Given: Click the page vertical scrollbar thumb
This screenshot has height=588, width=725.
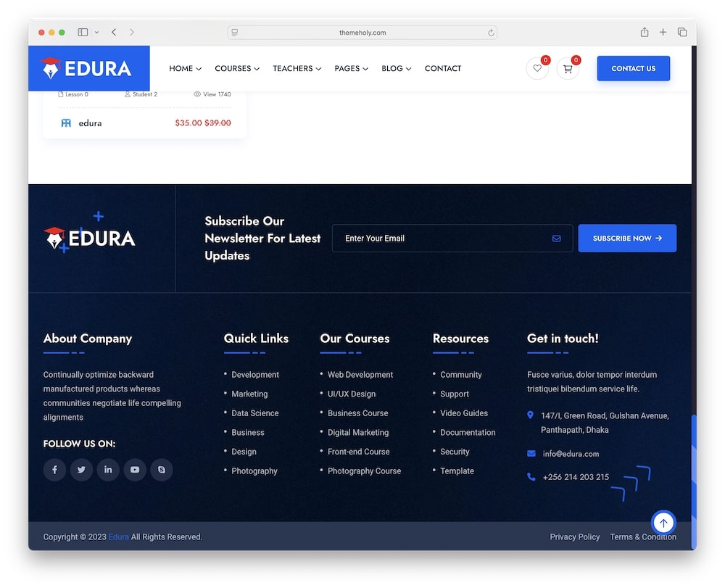Looking at the screenshot, I should (694, 481).
